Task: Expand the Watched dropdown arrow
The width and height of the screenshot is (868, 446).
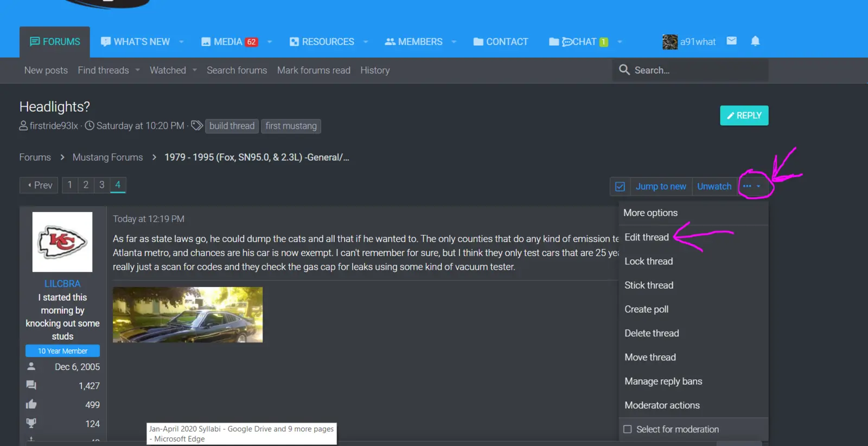Action: click(194, 70)
